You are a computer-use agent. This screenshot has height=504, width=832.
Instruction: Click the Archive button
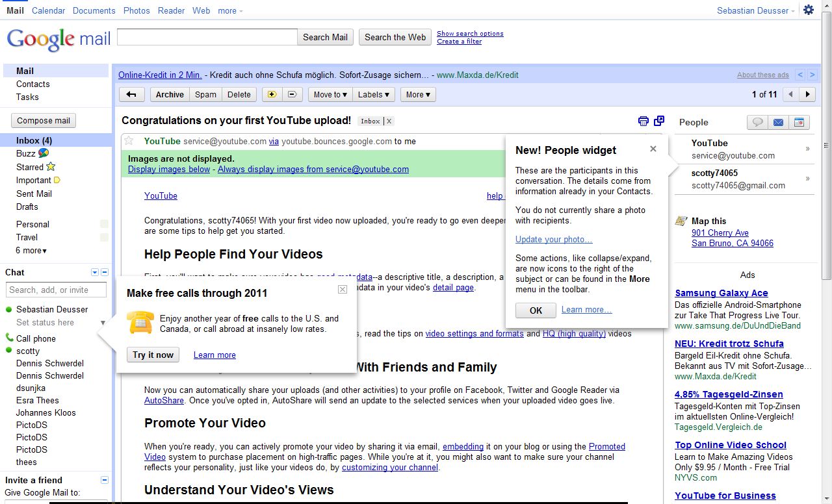coord(170,94)
